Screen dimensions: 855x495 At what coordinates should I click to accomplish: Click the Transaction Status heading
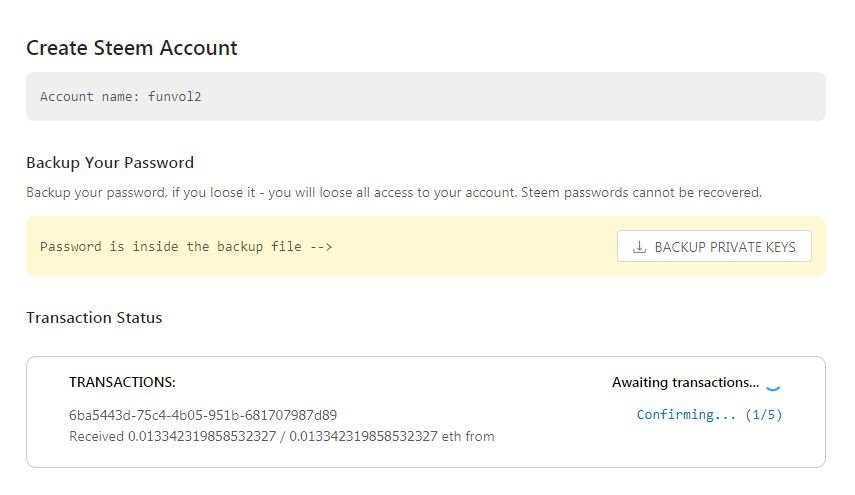point(94,317)
